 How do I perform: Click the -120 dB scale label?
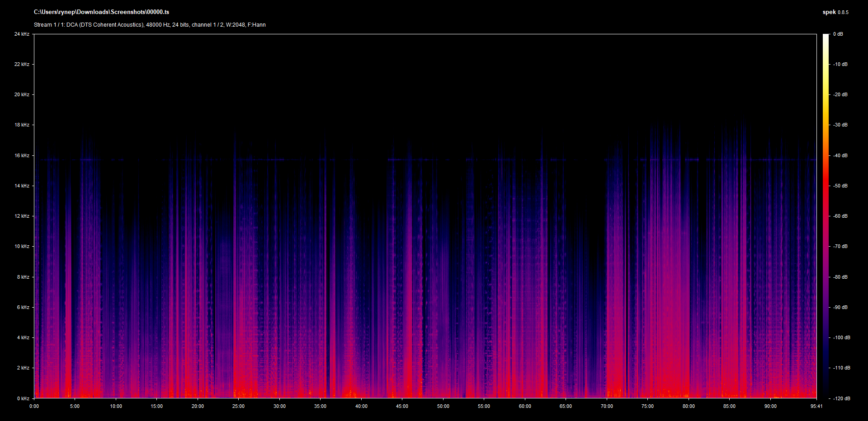[x=841, y=398]
